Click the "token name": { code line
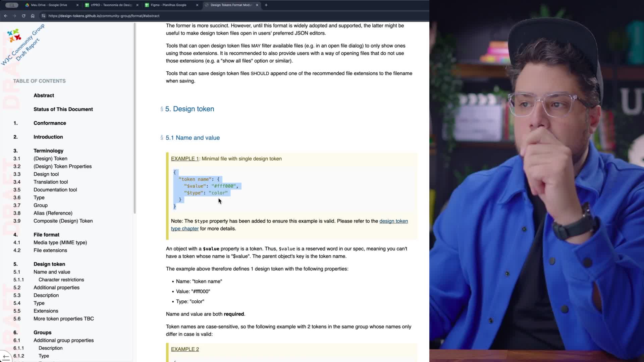644x362 pixels. tap(199, 179)
